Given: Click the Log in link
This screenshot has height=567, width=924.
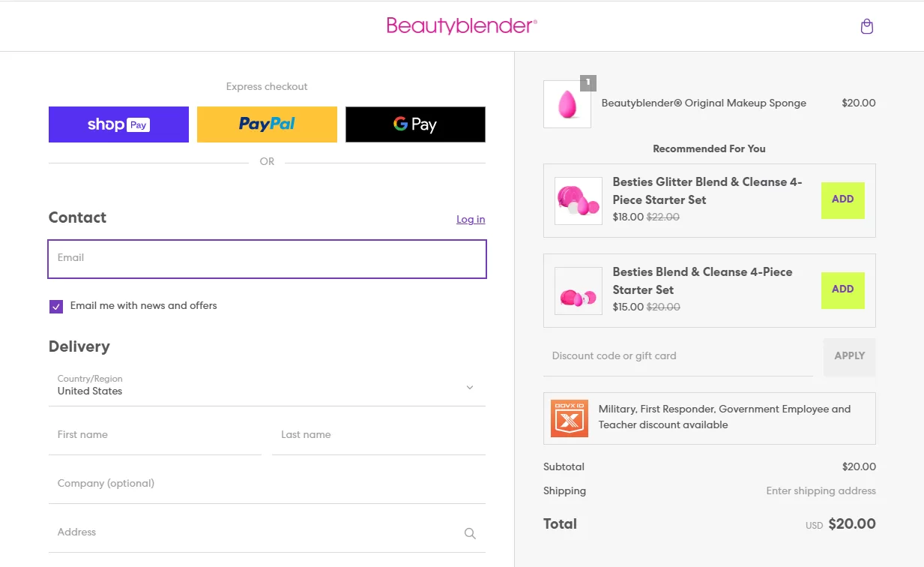Looking at the screenshot, I should (471, 219).
